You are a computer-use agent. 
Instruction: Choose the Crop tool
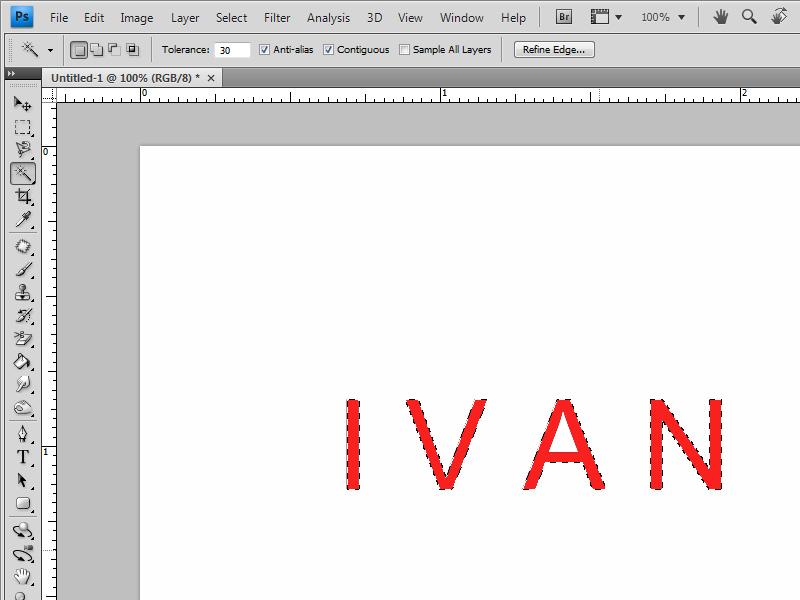[22, 197]
